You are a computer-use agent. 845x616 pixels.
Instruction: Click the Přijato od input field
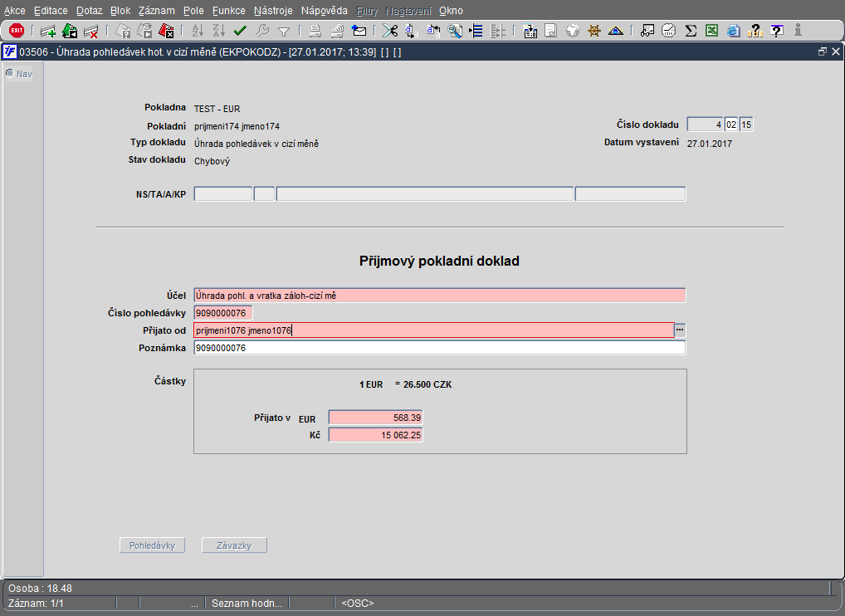click(434, 330)
